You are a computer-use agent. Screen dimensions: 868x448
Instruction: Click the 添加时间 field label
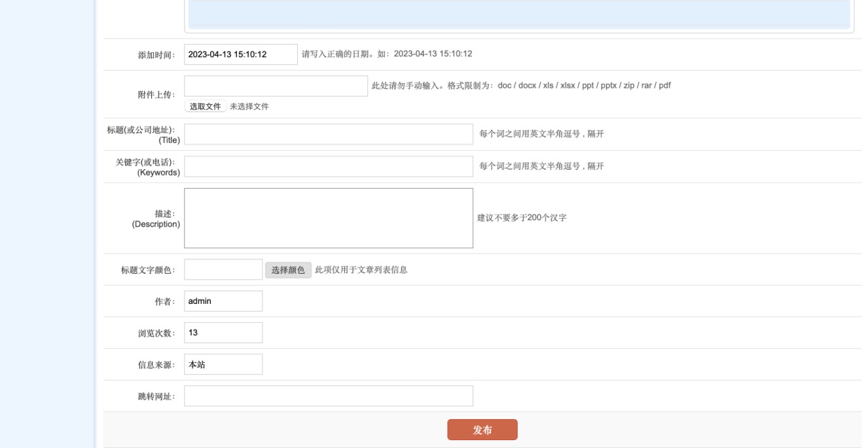coord(156,56)
